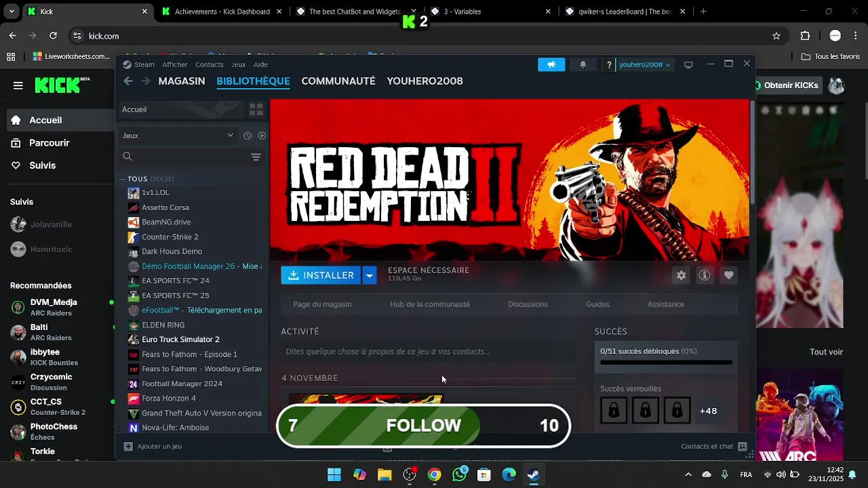Show recent games clock filter

click(248, 136)
